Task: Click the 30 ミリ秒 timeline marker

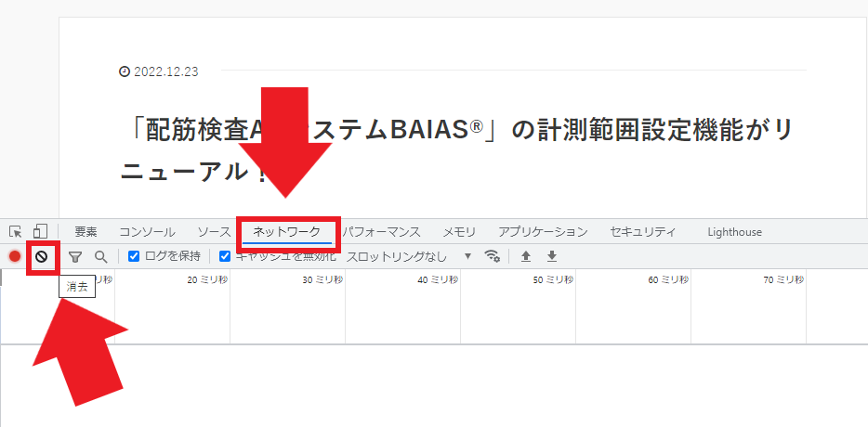Action: pyautogui.click(x=322, y=280)
